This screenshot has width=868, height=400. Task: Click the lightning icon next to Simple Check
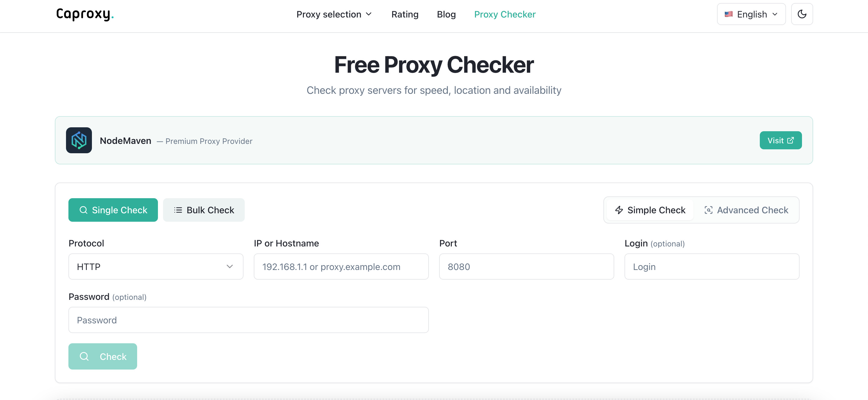[x=619, y=210]
